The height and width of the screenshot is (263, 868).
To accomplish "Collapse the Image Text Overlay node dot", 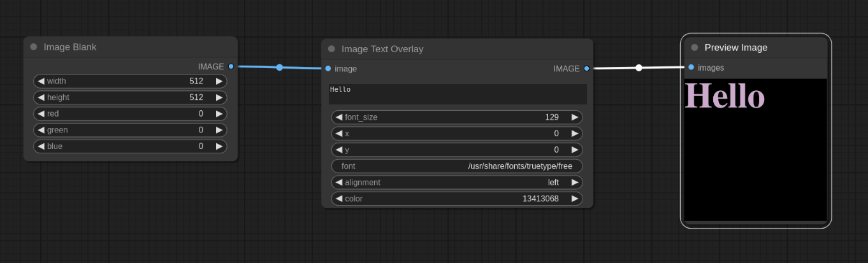I will [331, 49].
